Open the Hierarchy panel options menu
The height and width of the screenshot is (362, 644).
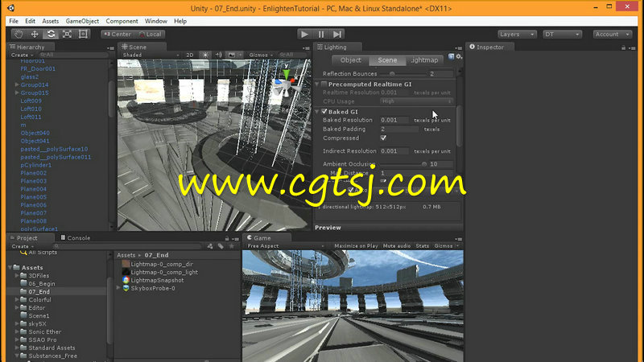coord(109,48)
